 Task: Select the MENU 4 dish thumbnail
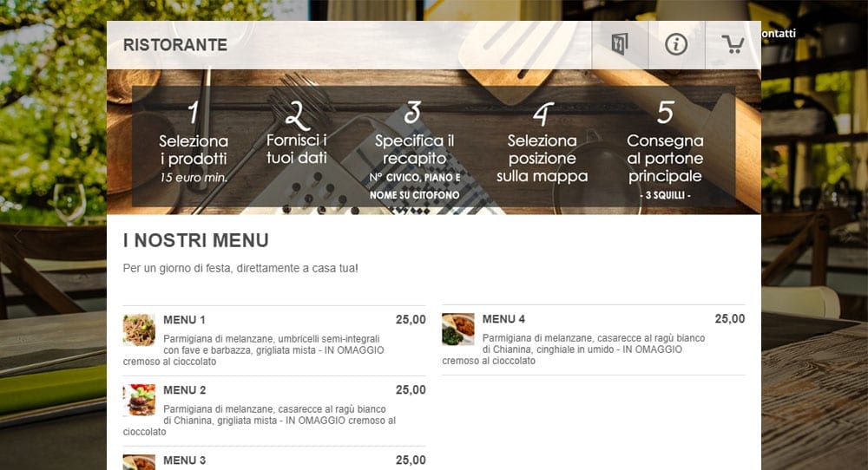[x=457, y=329]
